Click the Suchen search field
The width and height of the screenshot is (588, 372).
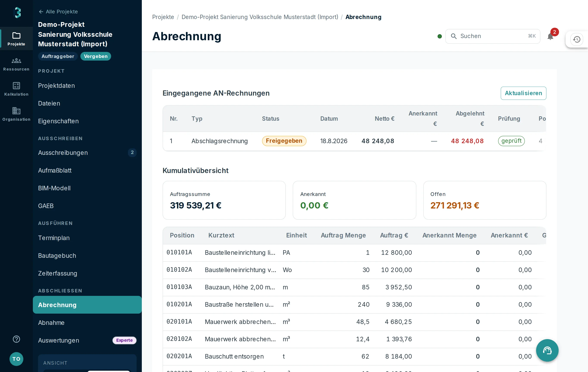pyautogui.click(x=493, y=36)
